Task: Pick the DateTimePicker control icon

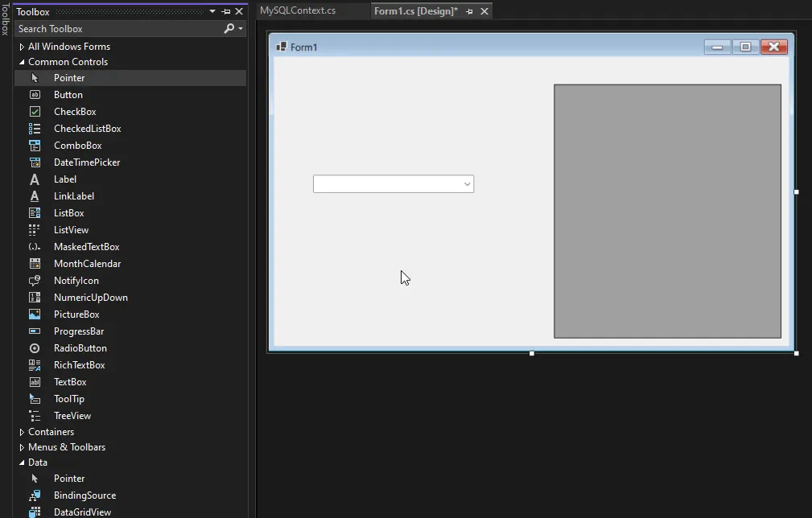Action: tap(35, 162)
